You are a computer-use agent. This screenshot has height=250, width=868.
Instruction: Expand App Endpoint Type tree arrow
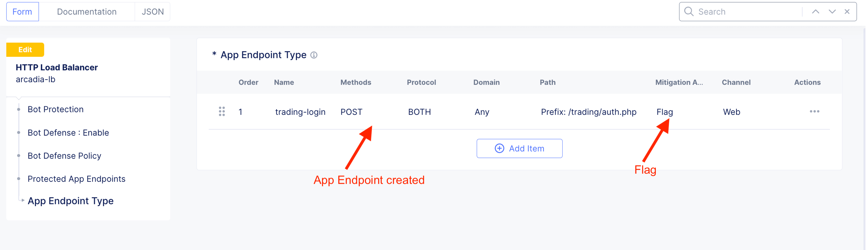pos(23,201)
